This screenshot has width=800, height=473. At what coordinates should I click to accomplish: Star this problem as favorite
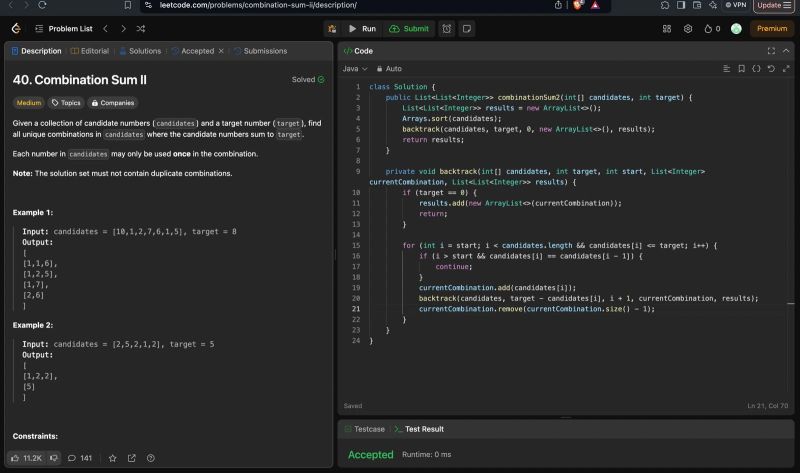[x=112, y=458]
